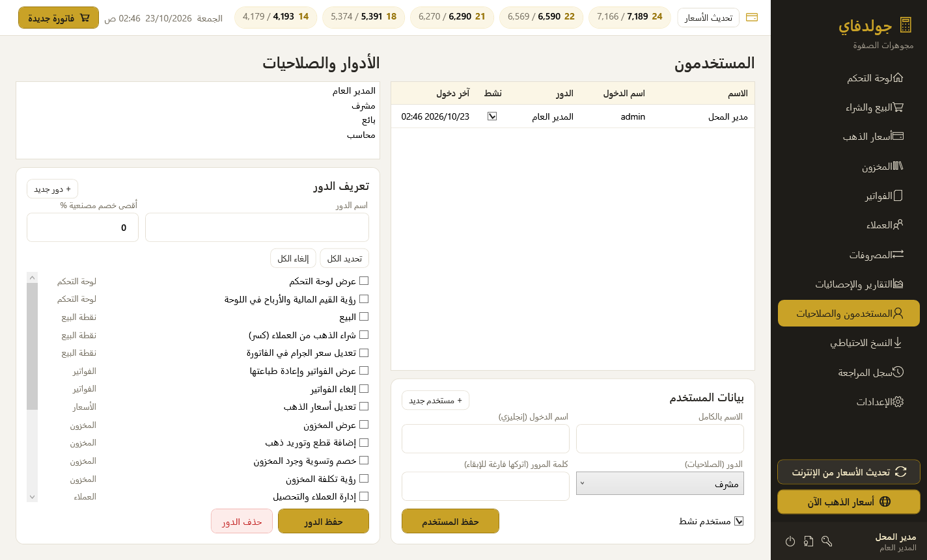Screen dimensions: 927x560
Task: Open الإعدادات settings page
Action: (849, 402)
